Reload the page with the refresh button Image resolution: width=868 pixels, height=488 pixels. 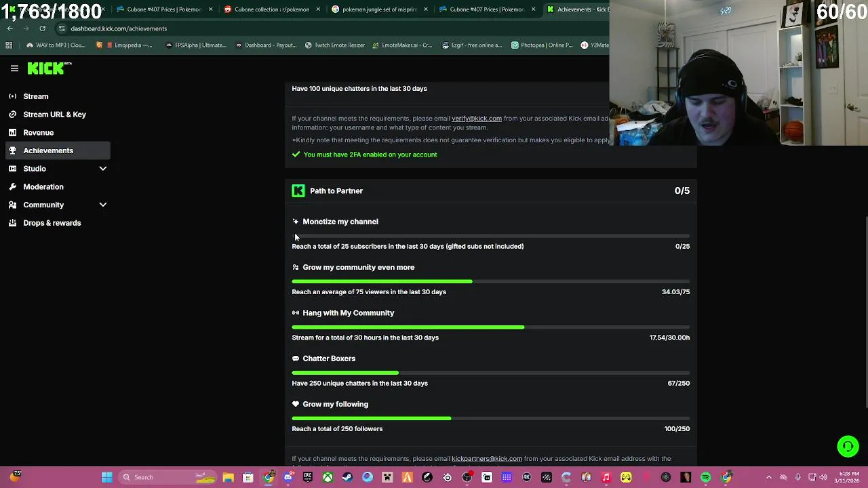click(42, 28)
